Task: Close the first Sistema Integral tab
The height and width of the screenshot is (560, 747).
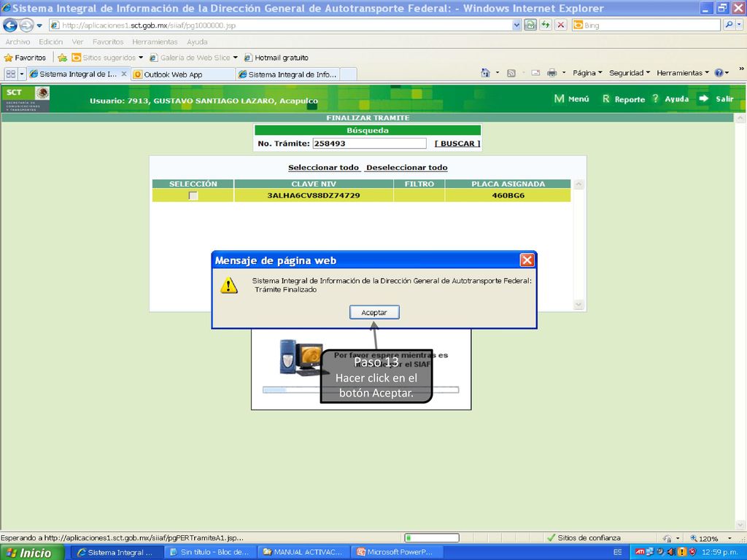Action: coord(124,74)
